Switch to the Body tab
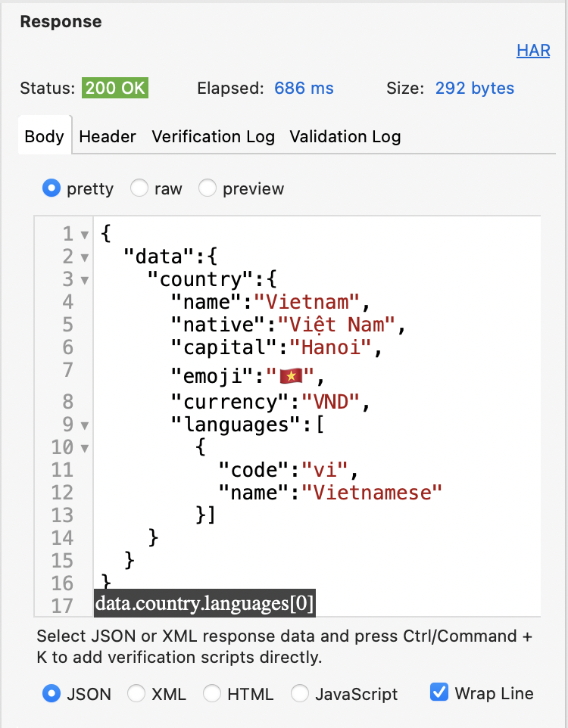This screenshot has height=728, width=568. (x=44, y=137)
